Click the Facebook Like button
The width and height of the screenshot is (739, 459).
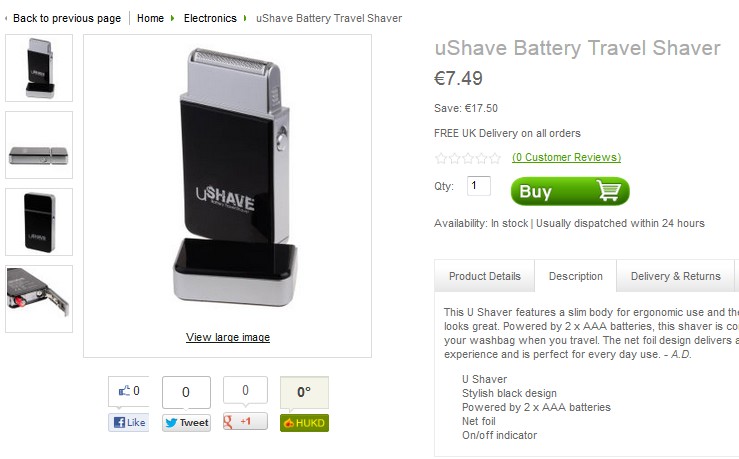[x=129, y=422]
